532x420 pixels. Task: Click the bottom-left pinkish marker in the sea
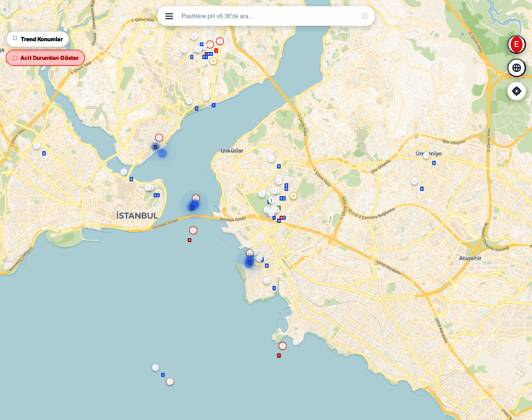[x=170, y=381]
